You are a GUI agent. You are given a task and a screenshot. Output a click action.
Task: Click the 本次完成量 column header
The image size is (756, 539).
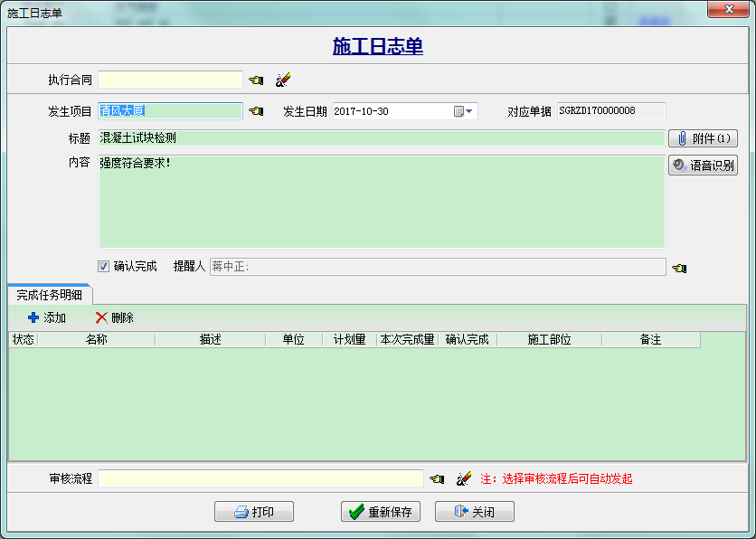[x=408, y=340]
